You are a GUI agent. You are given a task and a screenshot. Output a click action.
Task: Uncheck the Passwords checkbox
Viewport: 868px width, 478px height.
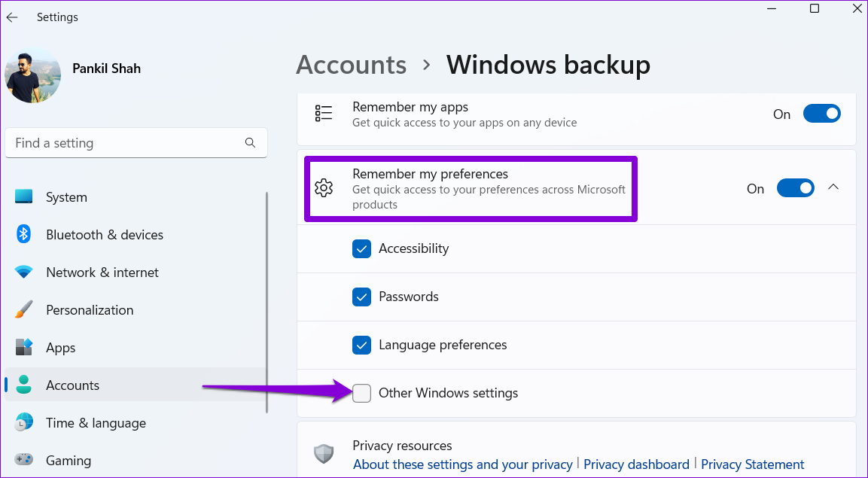pyautogui.click(x=362, y=297)
